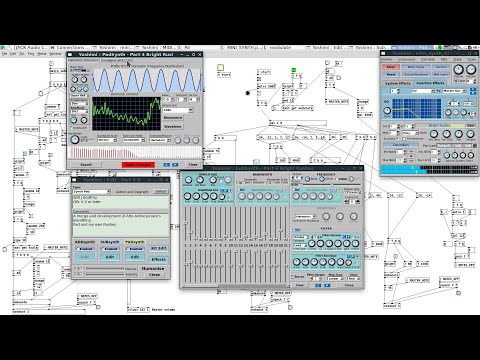Open Instrument menu in Yoshimi main window

click(x=406, y=59)
